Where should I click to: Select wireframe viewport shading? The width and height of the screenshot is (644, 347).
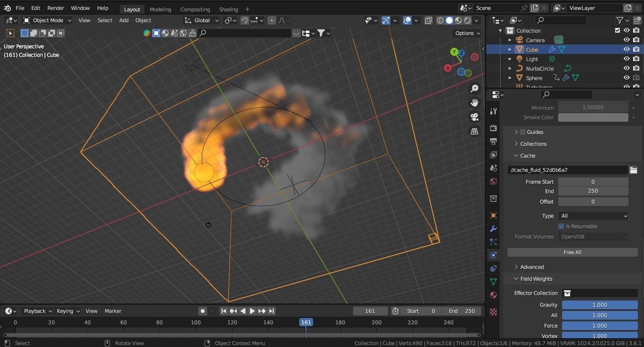pyautogui.click(x=440, y=20)
